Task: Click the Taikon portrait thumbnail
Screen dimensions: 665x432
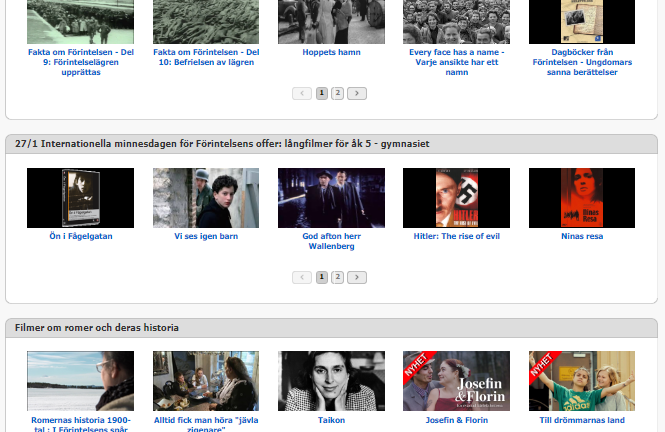Action: tap(331, 381)
